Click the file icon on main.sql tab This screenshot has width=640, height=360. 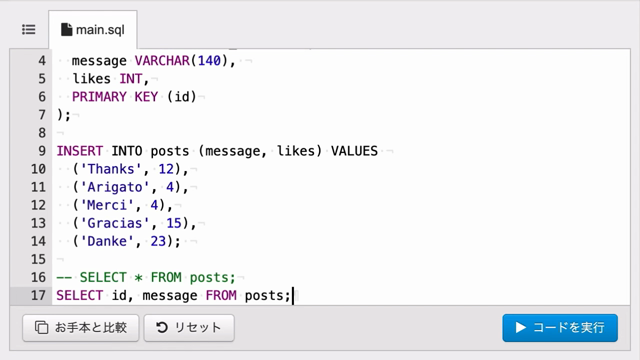point(66,29)
